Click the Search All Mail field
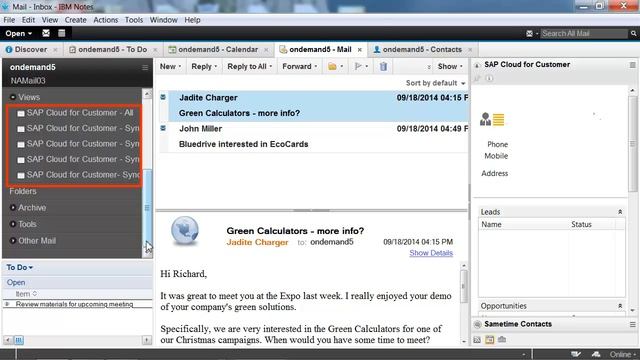 (584, 33)
